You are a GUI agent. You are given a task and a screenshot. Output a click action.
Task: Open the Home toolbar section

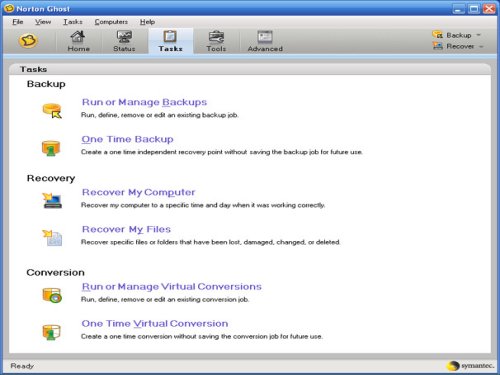[x=78, y=41]
